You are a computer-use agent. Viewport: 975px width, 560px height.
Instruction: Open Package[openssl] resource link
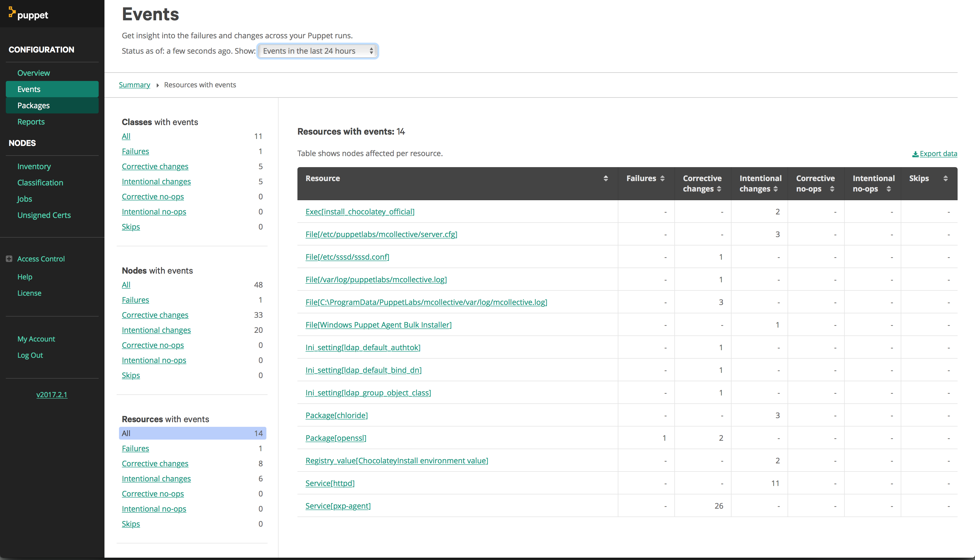tap(335, 438)
